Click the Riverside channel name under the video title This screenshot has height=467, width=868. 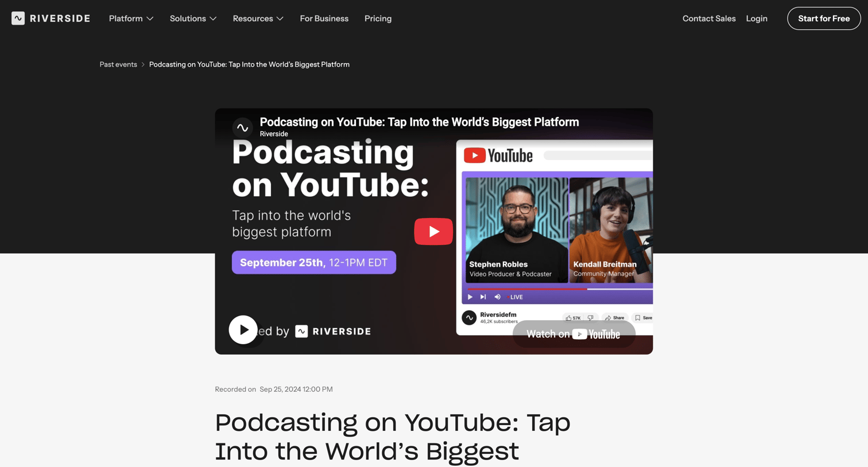point(274,134)
